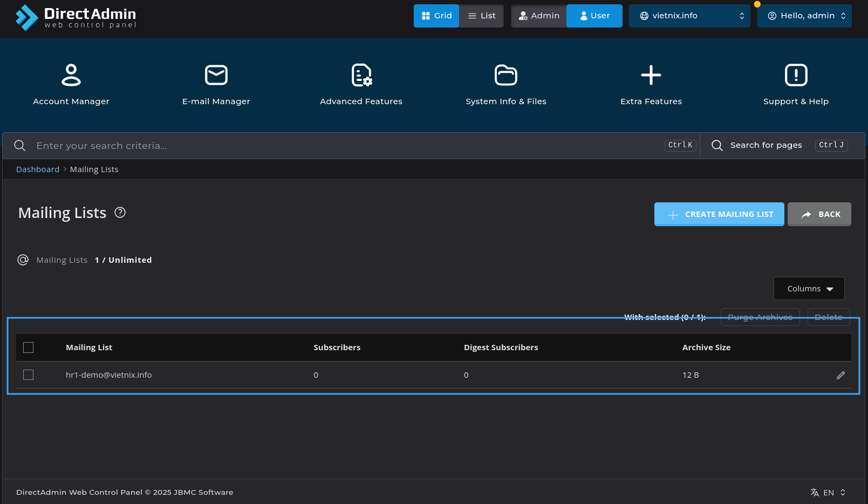
Task: Click the pencil edit icon for hr1-demo list
Action: 840,375
